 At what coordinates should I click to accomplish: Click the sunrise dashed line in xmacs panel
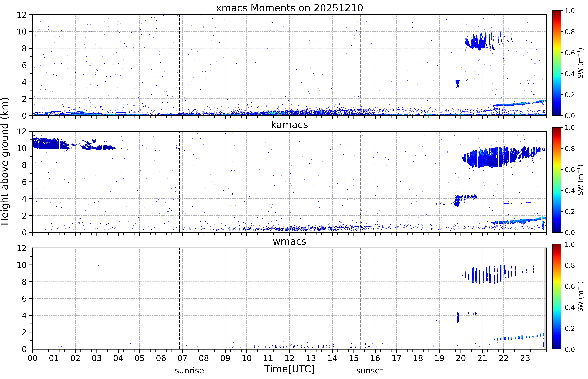coord(180,65)
